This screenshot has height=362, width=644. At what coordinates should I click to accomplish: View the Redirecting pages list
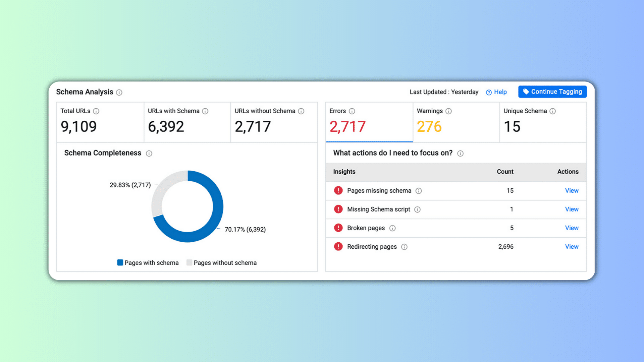[x=572, y=247]
